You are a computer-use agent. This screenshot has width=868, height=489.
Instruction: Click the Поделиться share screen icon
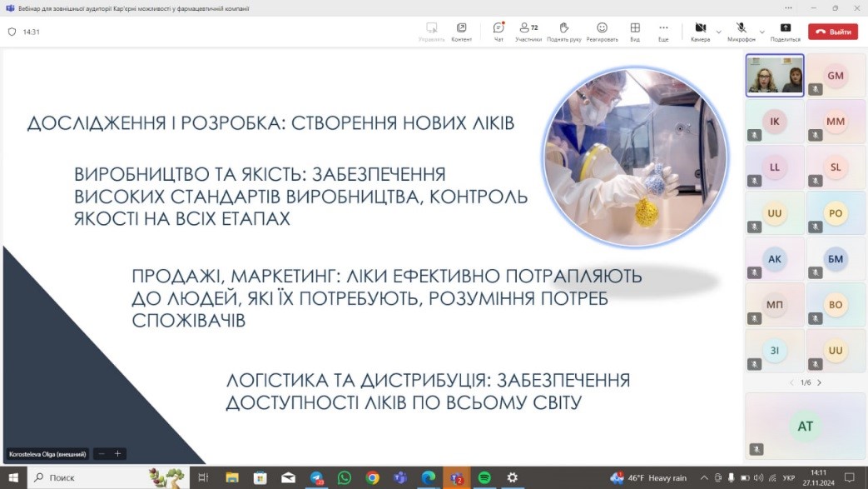tap(785, 32)
